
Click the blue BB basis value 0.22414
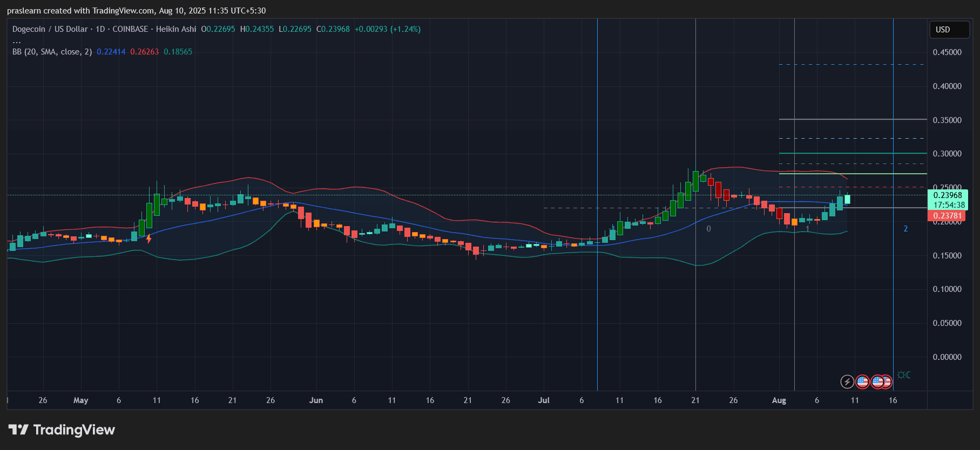[x=111, y=52]
